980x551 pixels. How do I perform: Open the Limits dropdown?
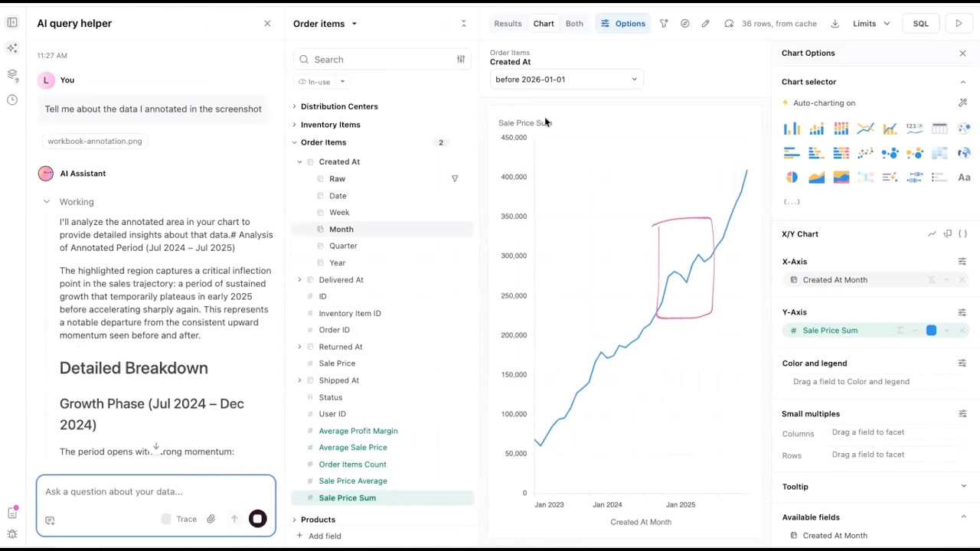click(x=871, y=24)
